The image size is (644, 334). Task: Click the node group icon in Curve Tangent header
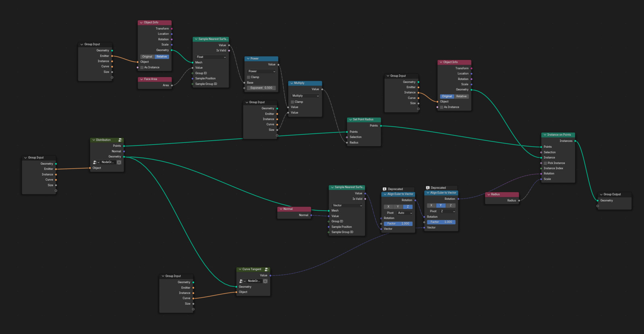point(266,269)
